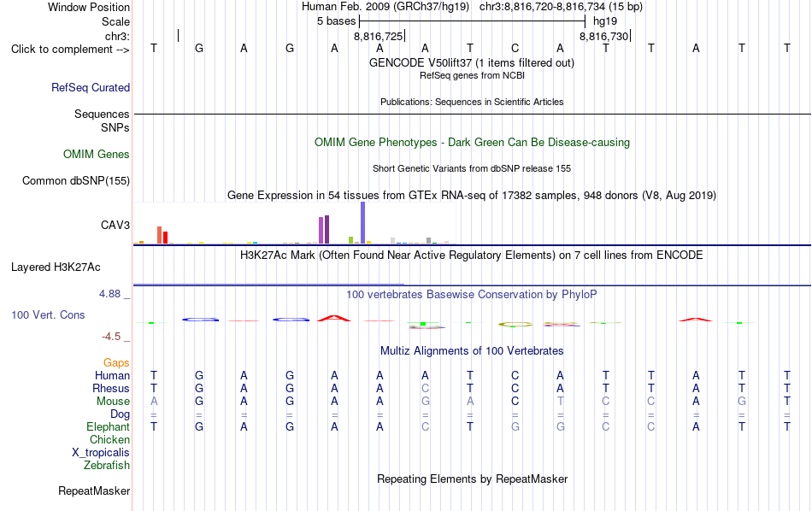Click the bright red bar in the CAV3 chart
This screenshot has height=511, width=812.
[x=165, y=238]
